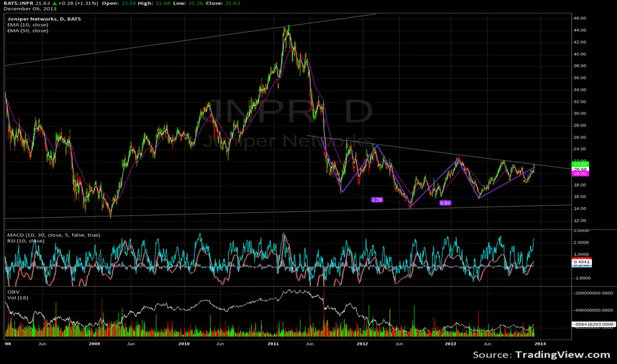Click 32.00 on the price axis
The height and width of the screenshot is (364, 617).
pyautogui.click(x=580, y=101)
